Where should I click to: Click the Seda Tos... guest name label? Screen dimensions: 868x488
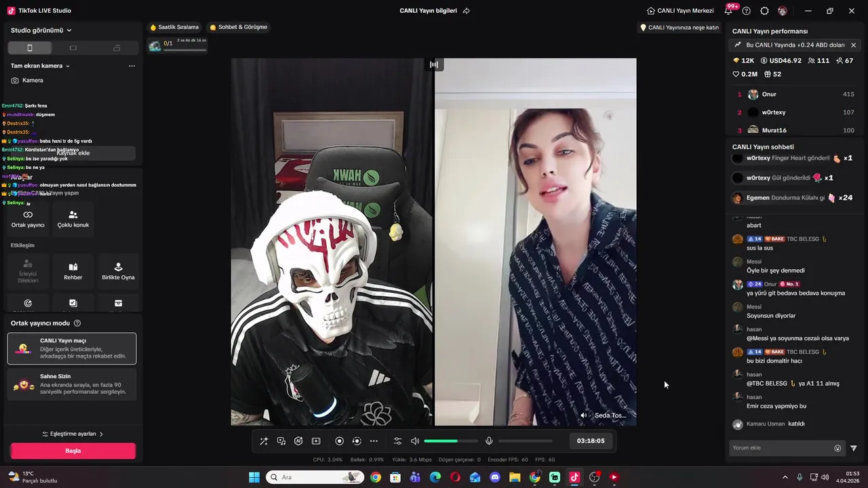click(610, 415)
